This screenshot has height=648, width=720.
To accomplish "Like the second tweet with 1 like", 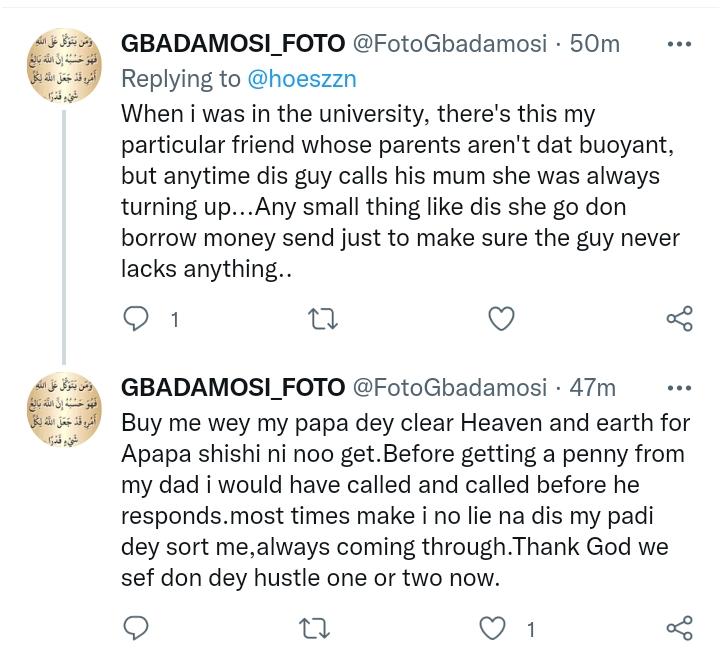I will click(493, 628).
